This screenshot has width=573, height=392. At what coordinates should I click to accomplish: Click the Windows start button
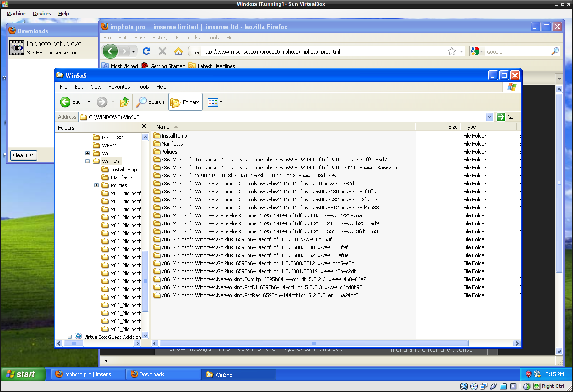[23, 374]
